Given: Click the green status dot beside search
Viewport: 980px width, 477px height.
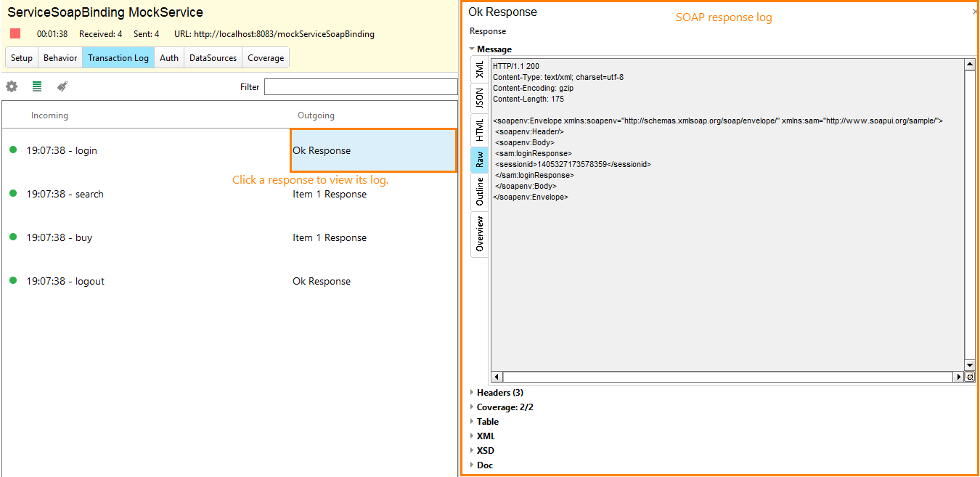Looking at the screenshot, I should (x=12, y=194).
